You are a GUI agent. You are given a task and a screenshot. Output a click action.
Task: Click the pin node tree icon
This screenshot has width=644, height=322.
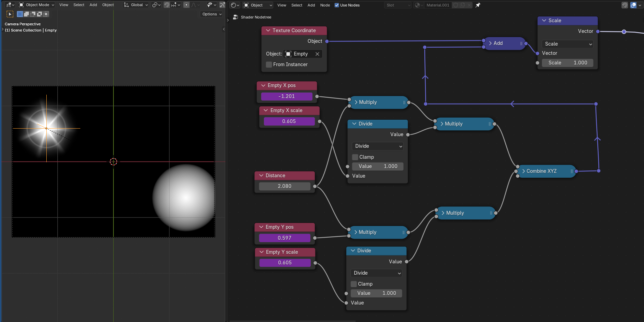point(478,5)
